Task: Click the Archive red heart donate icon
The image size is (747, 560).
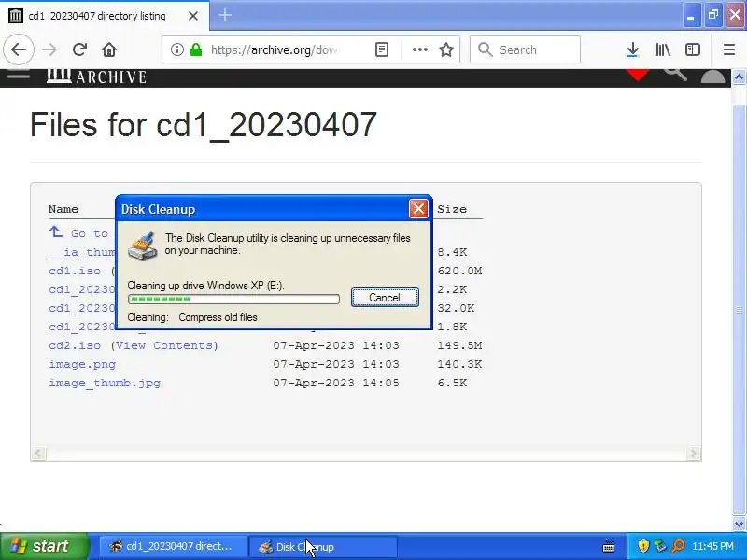Action: [638, 75]
